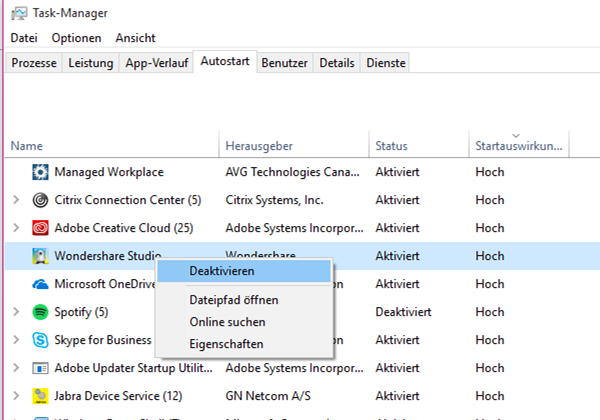Click the GN Netcom A/S publisher cell

[268, 396]
